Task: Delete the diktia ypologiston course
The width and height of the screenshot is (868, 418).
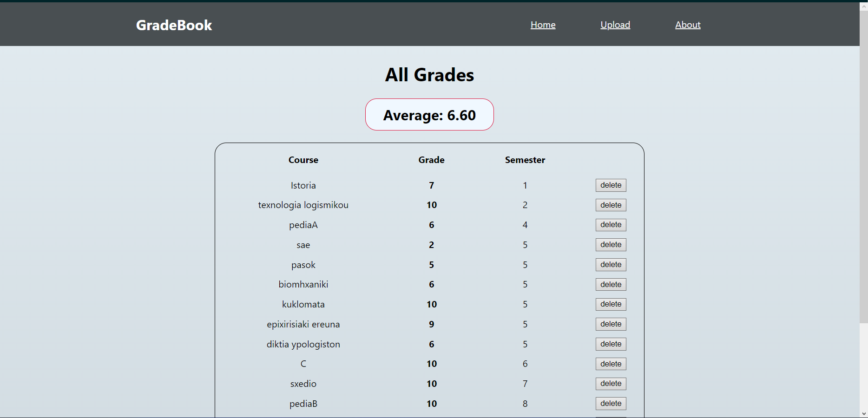Action: coord(611,344)
